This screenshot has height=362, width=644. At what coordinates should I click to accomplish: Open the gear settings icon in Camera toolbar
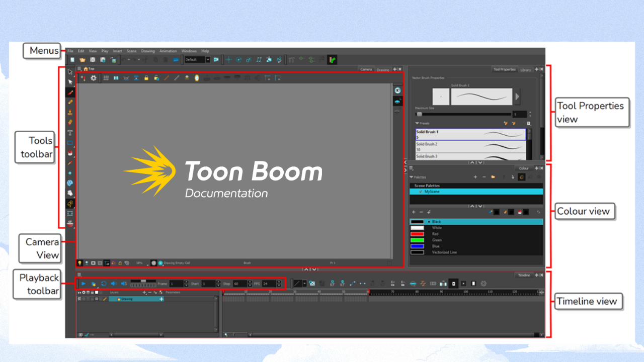click(94, 78)
